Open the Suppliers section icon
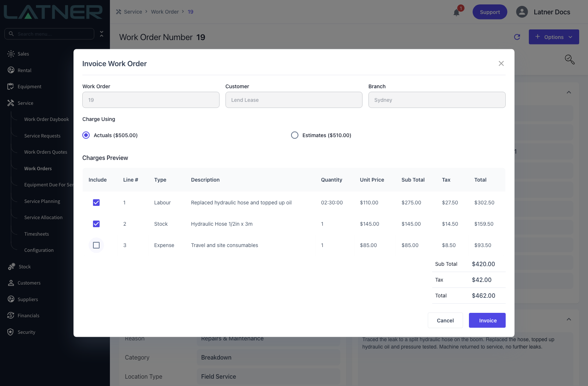588x386 pixels. pyautogui.click(x=11, y=299)
